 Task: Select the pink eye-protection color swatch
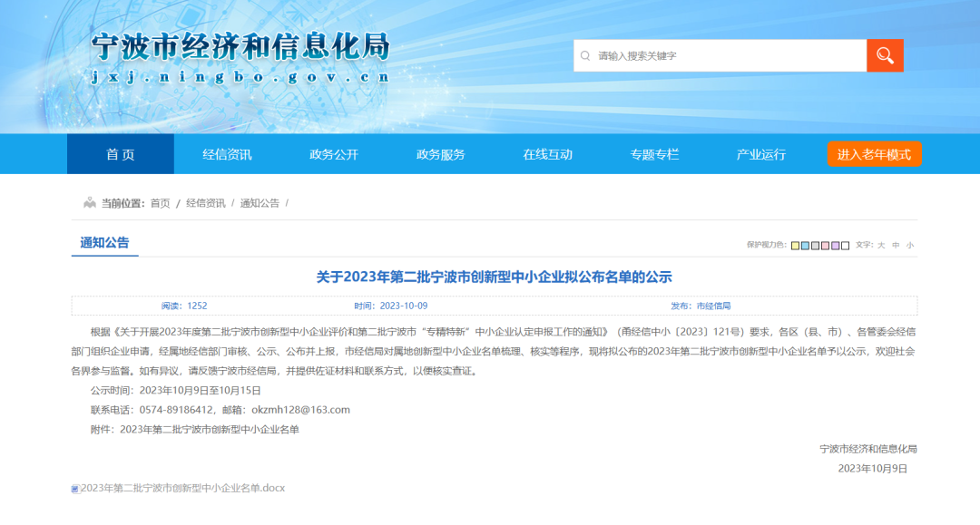pyautogui.click(x=825, y=245)
